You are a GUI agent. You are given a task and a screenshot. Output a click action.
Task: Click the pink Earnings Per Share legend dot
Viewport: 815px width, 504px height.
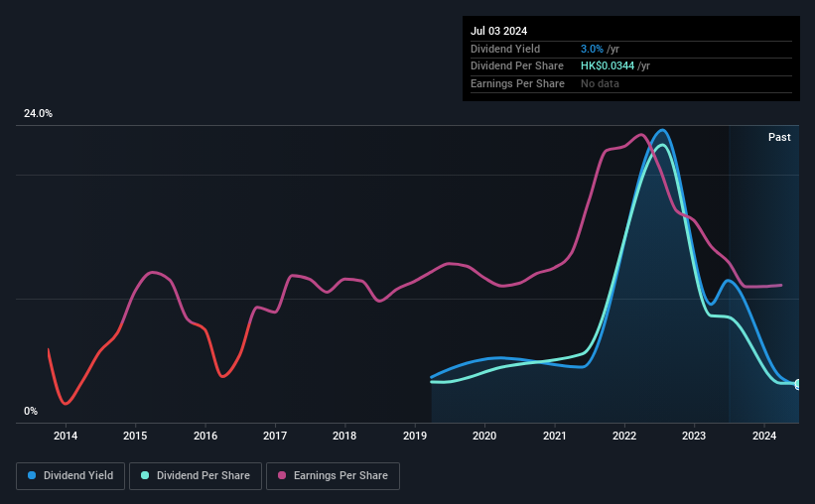pyautogui.click(x=282, y=476)
